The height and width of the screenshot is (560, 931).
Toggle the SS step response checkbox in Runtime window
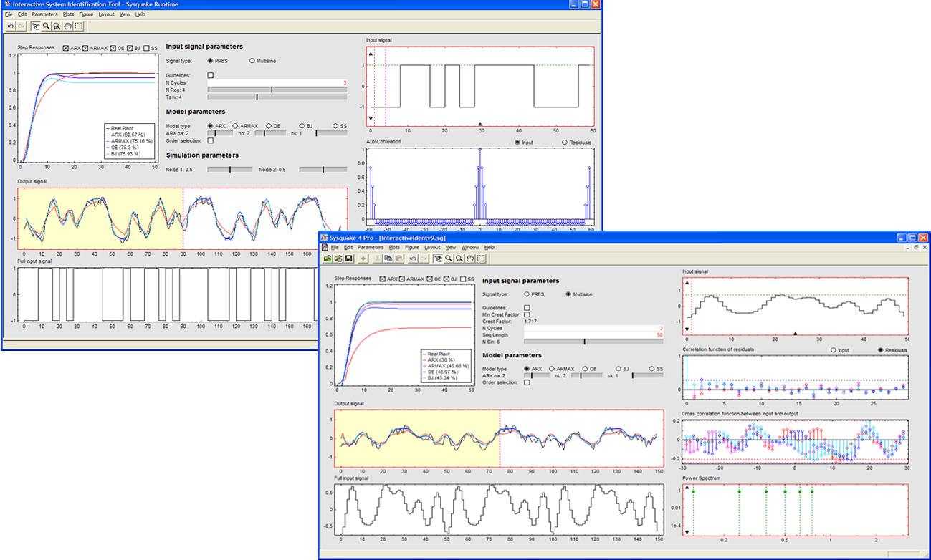coord(146,48)
